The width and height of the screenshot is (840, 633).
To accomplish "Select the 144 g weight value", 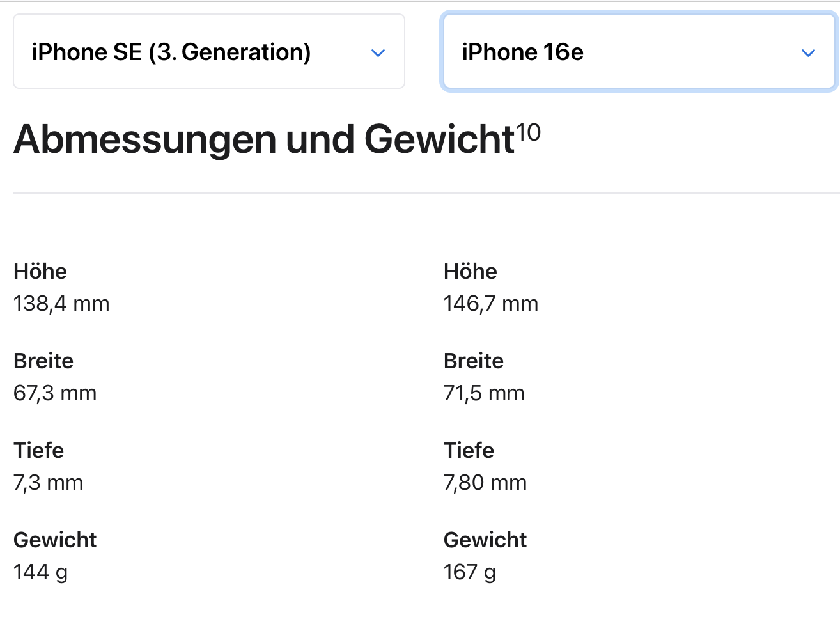I will pos(40,572).
